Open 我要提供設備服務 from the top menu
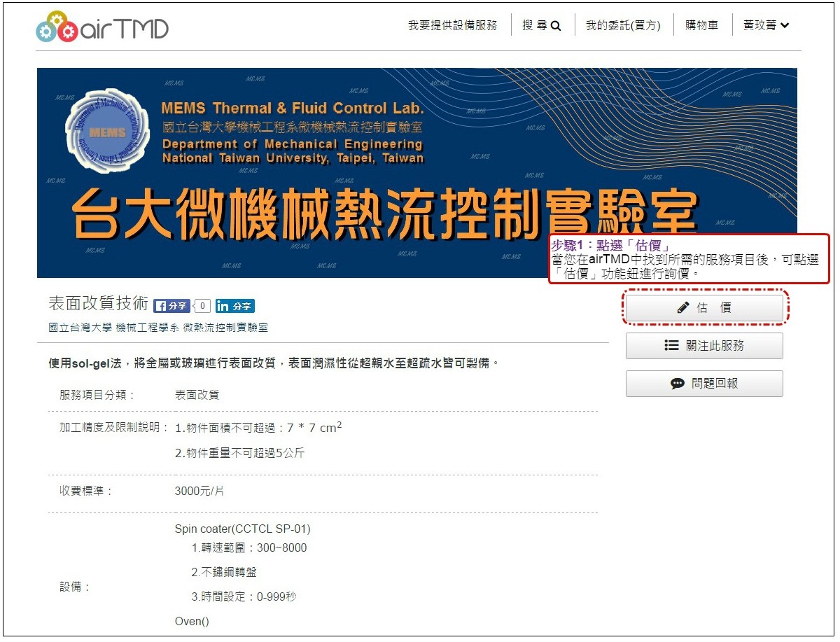Image resolution: width=840 pixels, height=642 pixels. tap(452, 24)
